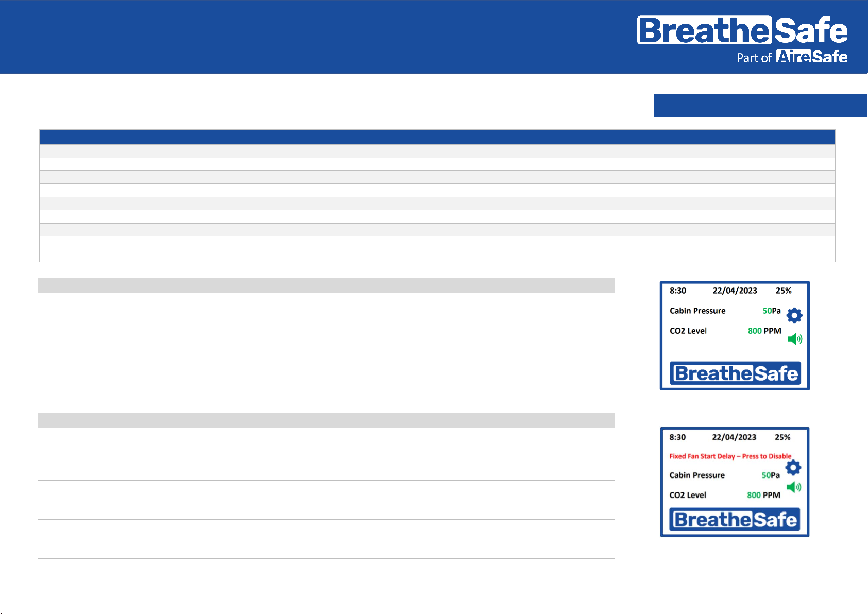Select the 50Pa value in the display without fan delay
The width and height of the screenshot is (868, 614).
(771, 311)
